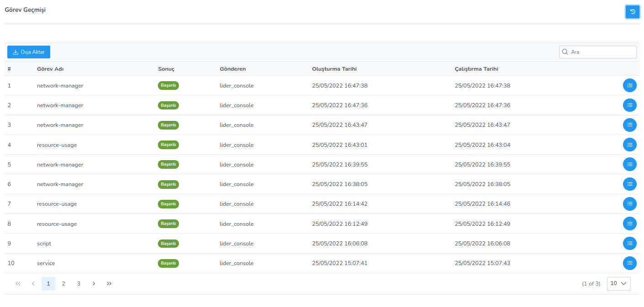Click the task history refresh icon
Image resolution: width=644 pixels, height=307 pixels.
pyautogui.click(x=632, y=12)
